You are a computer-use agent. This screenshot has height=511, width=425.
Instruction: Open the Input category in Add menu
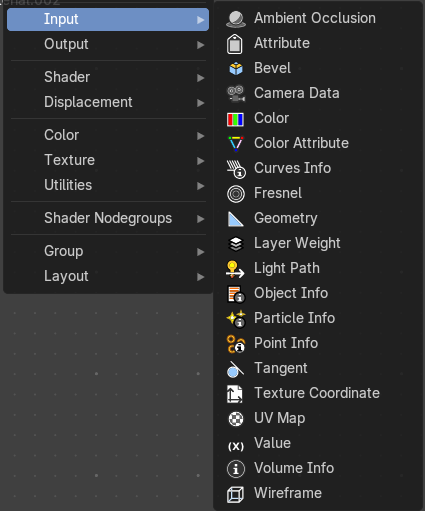tap(108, 19)
